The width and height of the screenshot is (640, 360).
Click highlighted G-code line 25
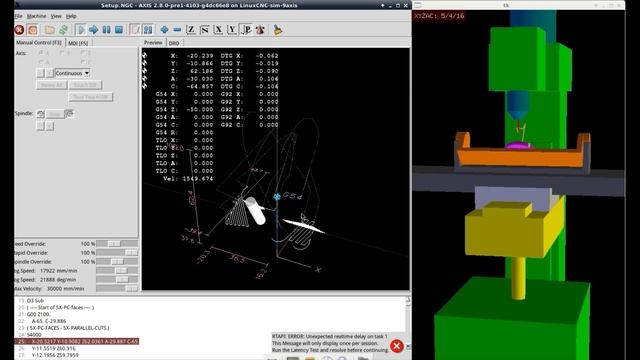77,341
